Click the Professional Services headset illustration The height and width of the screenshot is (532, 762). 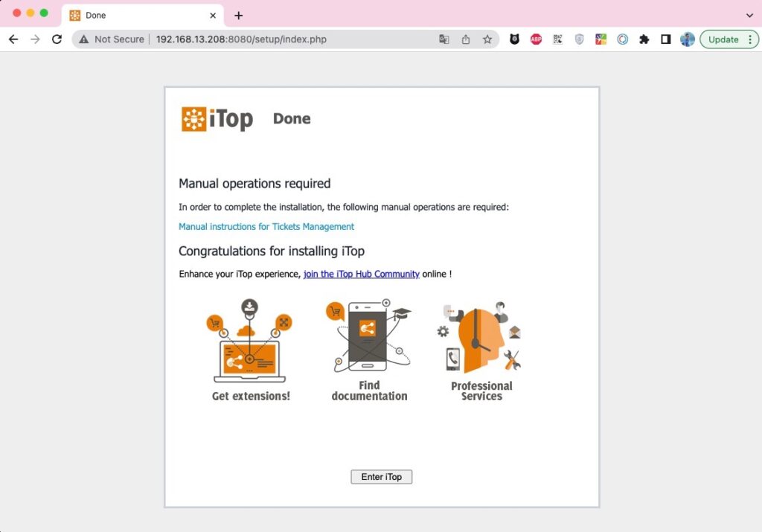point(479,337)
